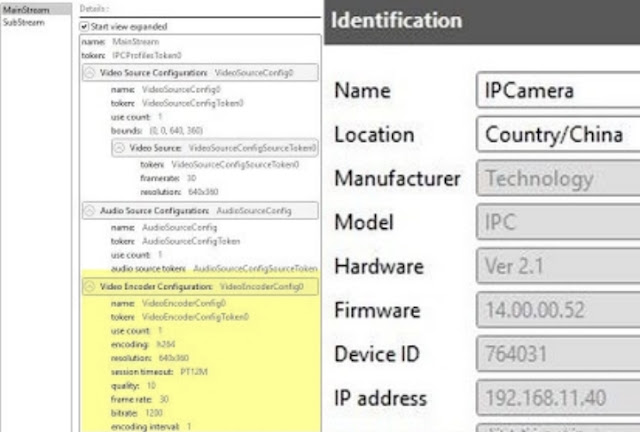Click the token value IPCProfilesToken0
Screen dimensions: 640x432
click(x=147, y=56)
